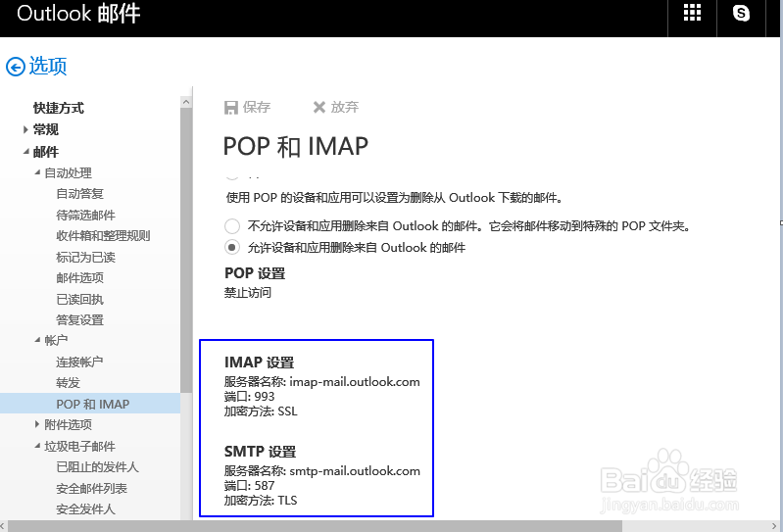Collapse the 帐户 group arrow

(37, 340)
